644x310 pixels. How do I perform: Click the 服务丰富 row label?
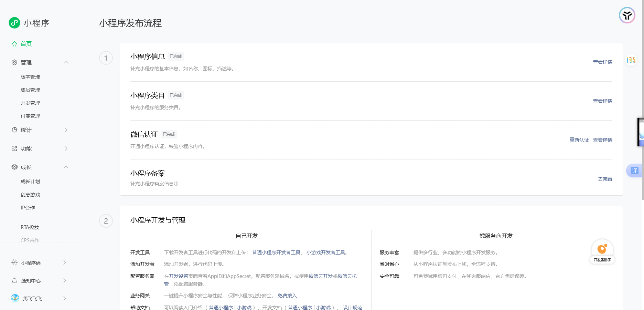tap(389, 252)
